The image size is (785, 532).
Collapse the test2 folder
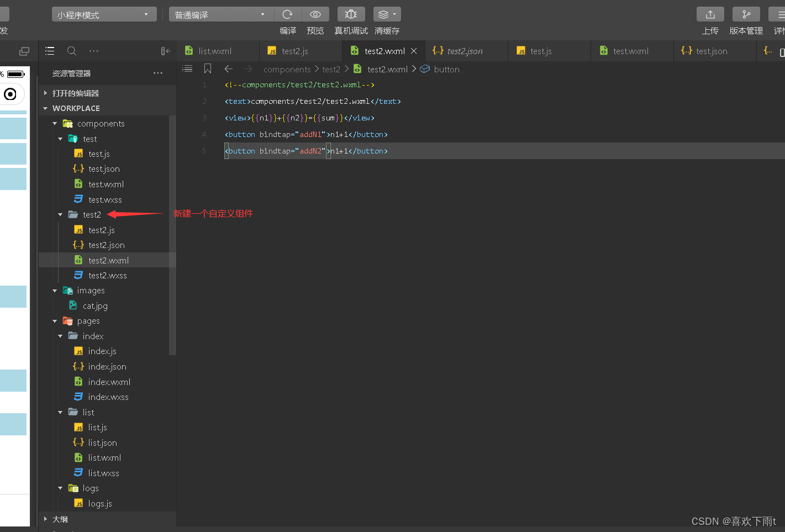point(60,214)
